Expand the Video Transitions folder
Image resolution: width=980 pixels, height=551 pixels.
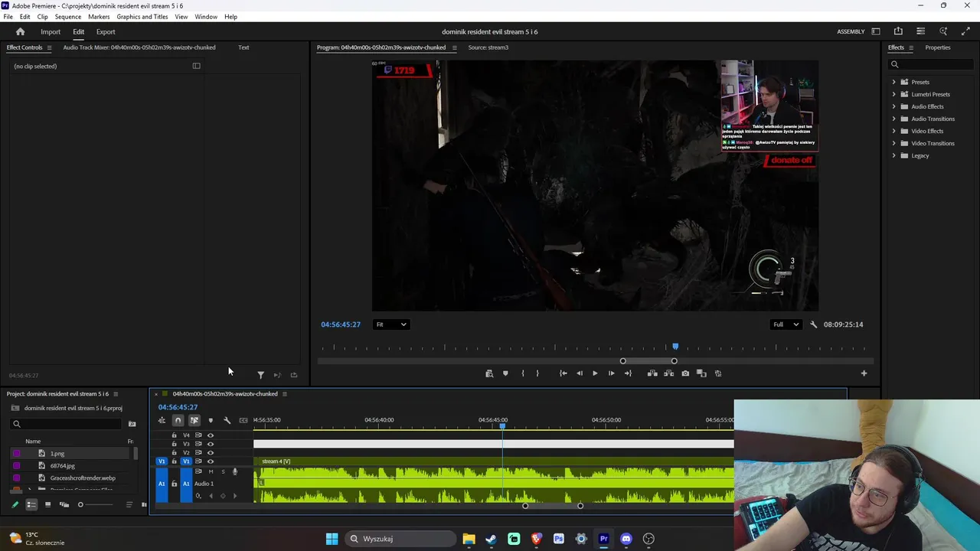point(893,143)
